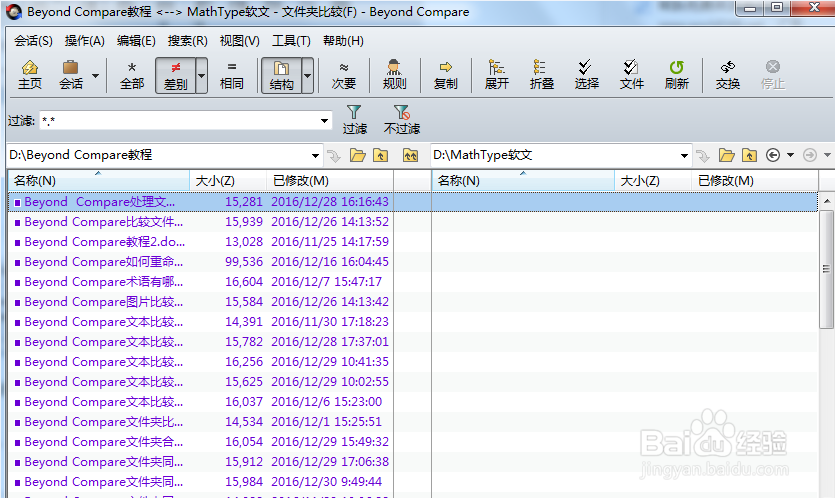Sort right pane by 大小(Z) column
The width and height of the screenshot is (835, 498).
(x=653, y=181)
